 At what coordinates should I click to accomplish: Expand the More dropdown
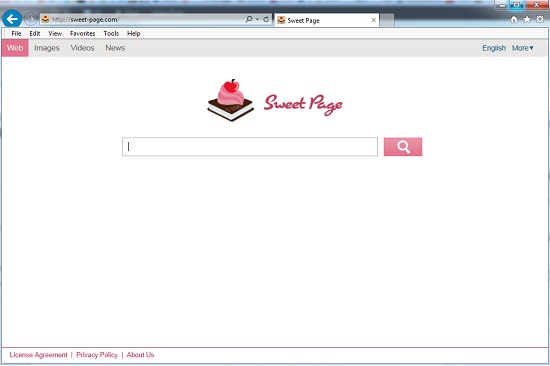tap(522, 48)
